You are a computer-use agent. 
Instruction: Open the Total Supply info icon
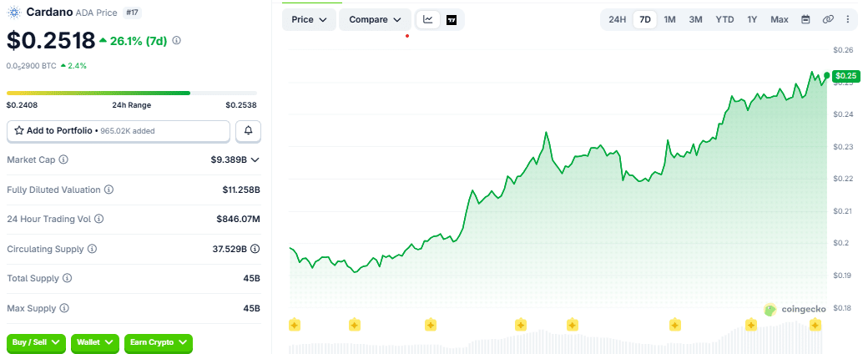(x=67, y=277)
